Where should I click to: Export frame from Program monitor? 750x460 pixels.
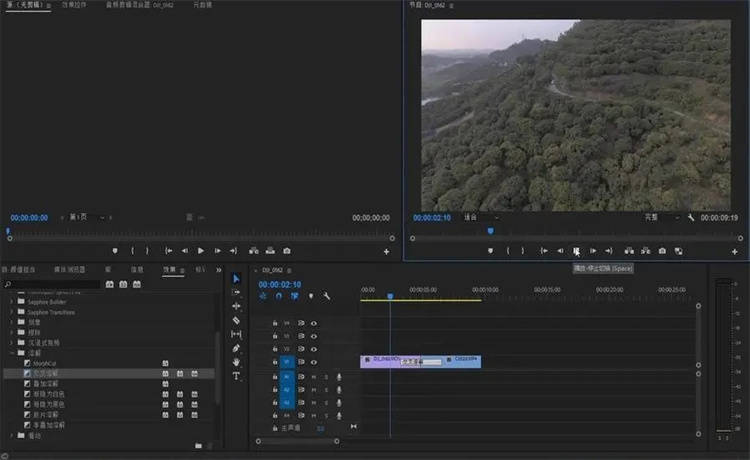coord(662,251)
